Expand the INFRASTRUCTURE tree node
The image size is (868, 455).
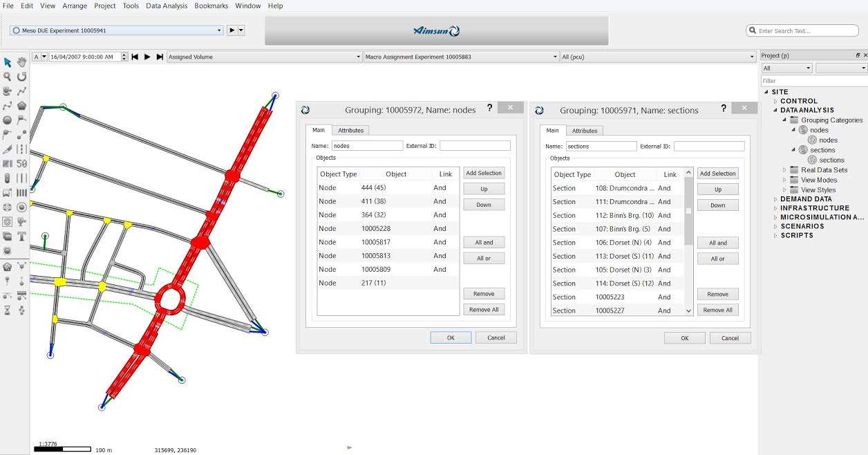(775, 208)
